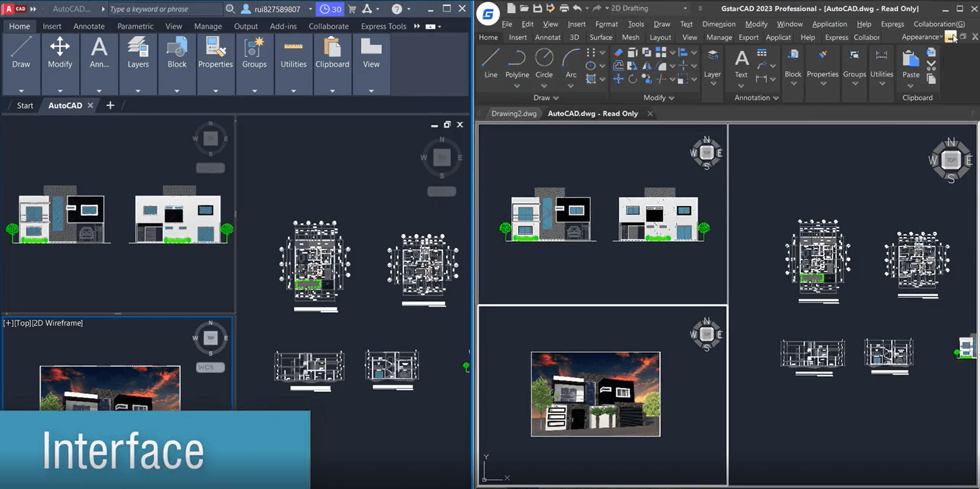Click the search magnifier icon in AutoCAD
The width and height of the screenshot is (980, 489).
pos(230,9)
